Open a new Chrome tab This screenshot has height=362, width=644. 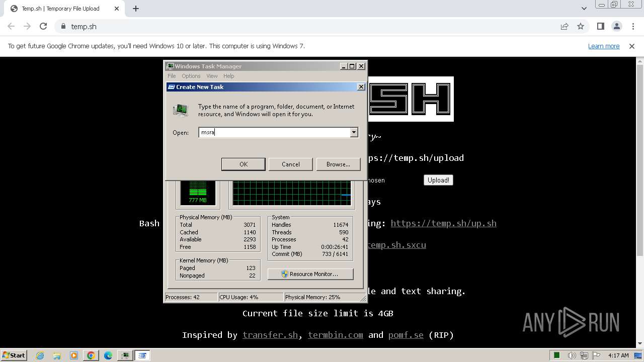[x=136, y=9]
